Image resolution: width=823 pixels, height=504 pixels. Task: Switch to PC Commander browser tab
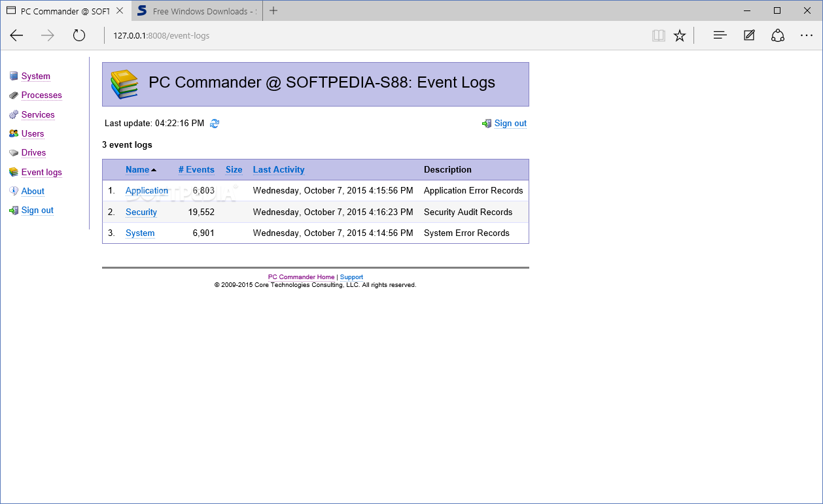[65, 11]
